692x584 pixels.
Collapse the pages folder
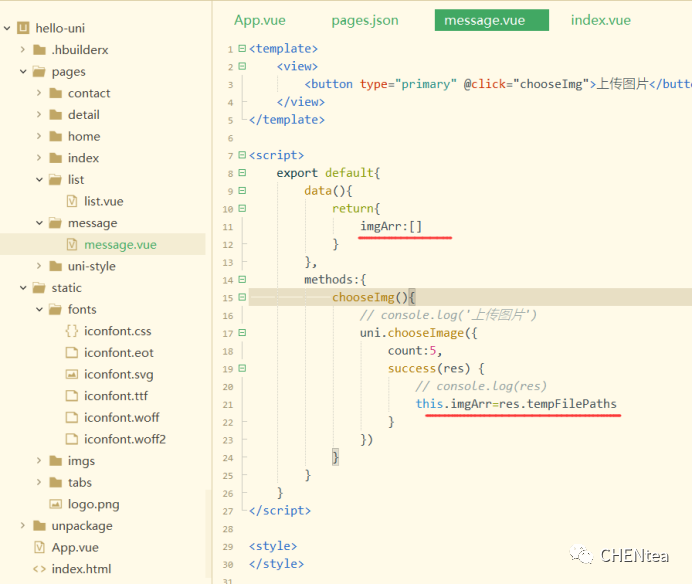click(23, 72)
